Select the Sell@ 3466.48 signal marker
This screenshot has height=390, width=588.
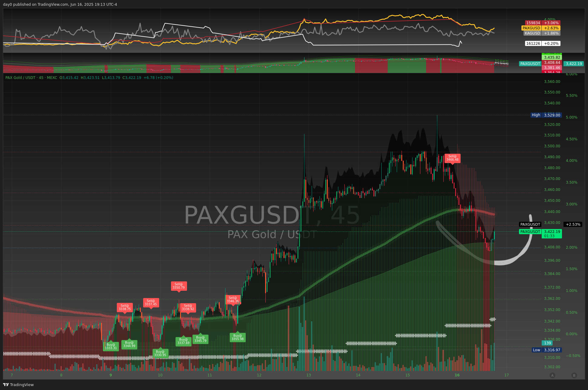click(x=452, y=158)
